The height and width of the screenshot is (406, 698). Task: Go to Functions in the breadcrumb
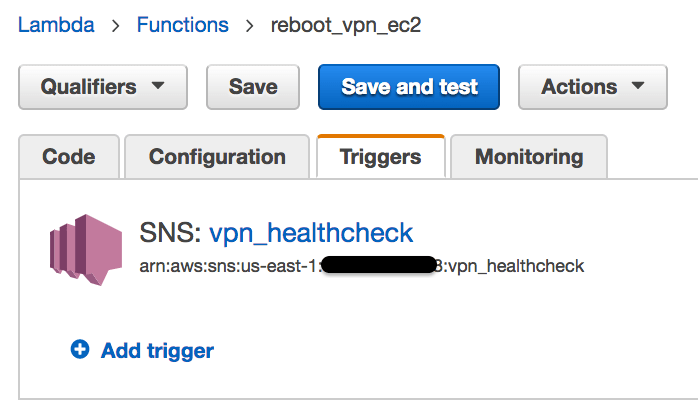click(x=182, y=26)
